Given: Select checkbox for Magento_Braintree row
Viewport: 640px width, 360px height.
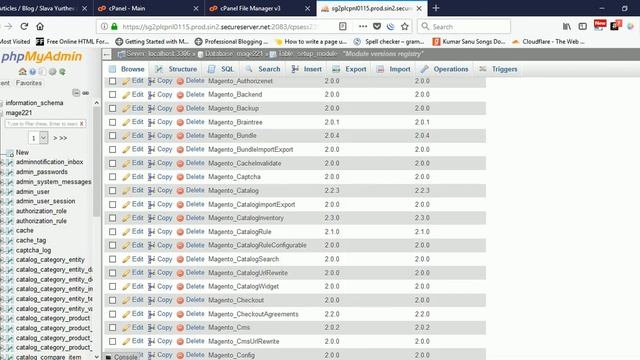Looking at the screenshot, I should [x=112, y=122].
